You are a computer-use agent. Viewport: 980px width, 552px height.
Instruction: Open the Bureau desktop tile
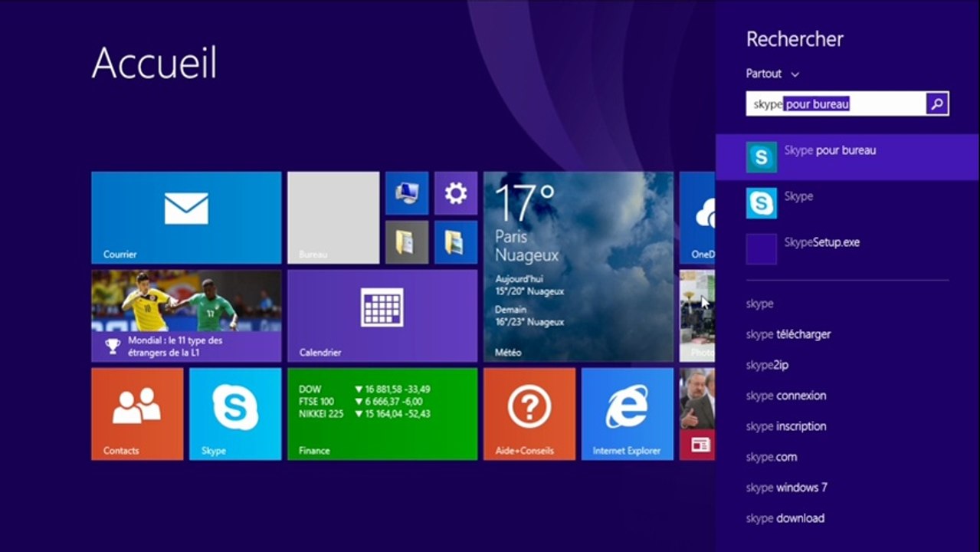[333, 218]
